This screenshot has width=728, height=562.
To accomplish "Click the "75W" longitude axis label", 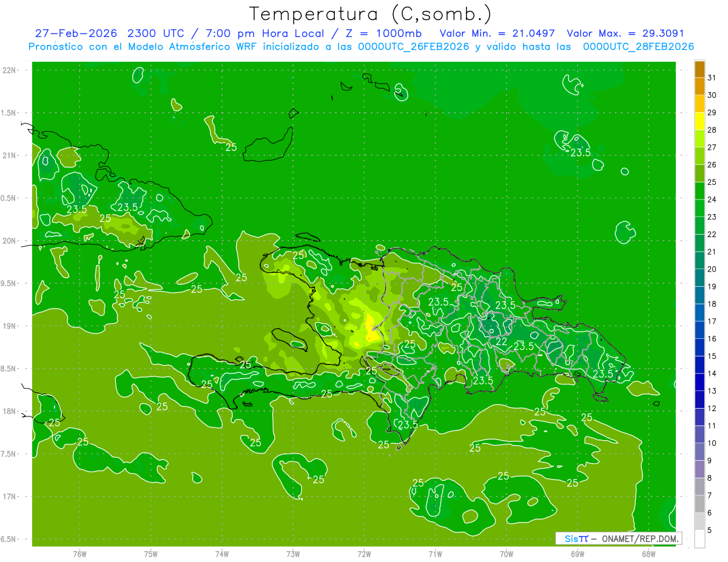I will (x=150, y=554).
